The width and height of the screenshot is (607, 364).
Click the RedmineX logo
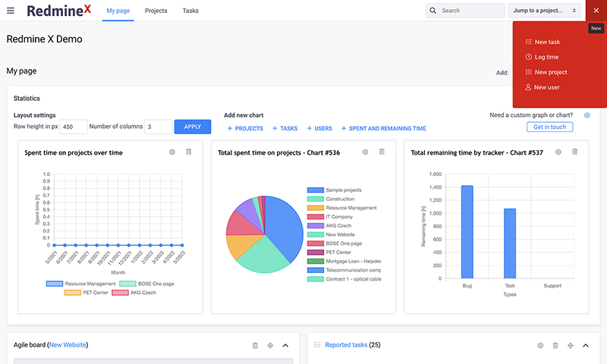click(59, 11)
